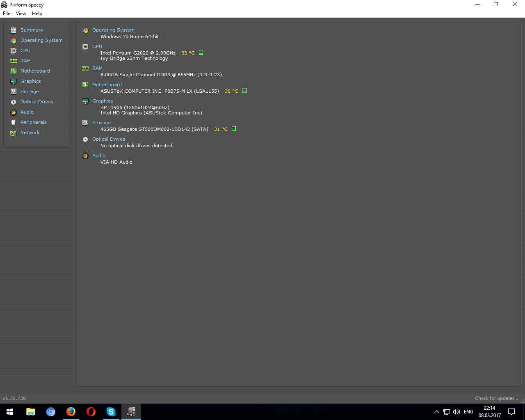
Task: Click the RAM heading link in summary
Action: 97,68
